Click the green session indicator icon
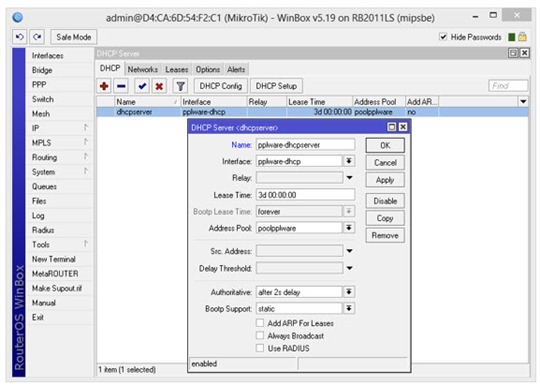Image resolution: width=540 pixels, height=386 pixels. click(x=512, y=37)
